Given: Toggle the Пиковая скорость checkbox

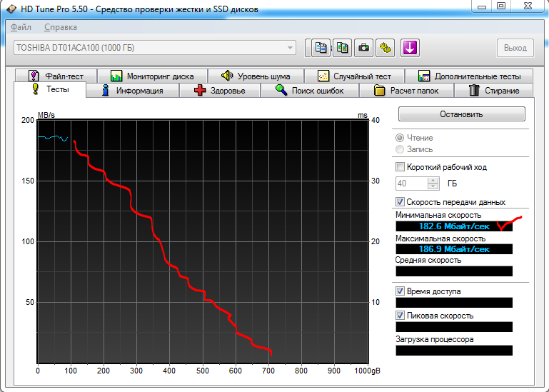Looking at the screenshot, I should point(400,316).
